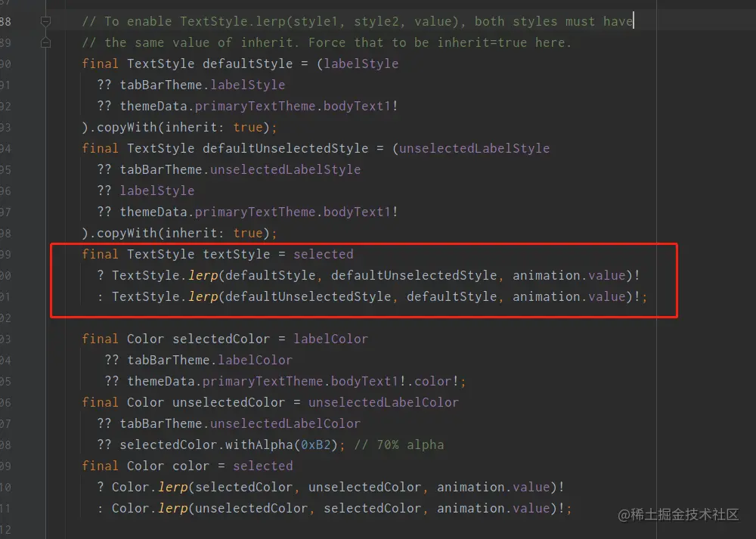Viewport: 756px width, 539px height.
Task: Click the fold end marker at line 89
Action: [45, 43]
